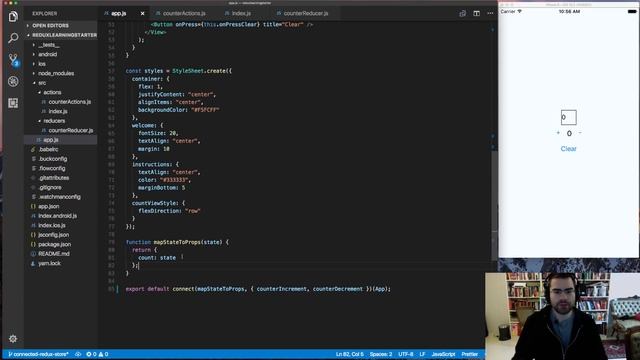This screenshot has width=640, height=360.
Task: Open the yarn.lock file
Action: pyautogui.click(x=49, y=263)
